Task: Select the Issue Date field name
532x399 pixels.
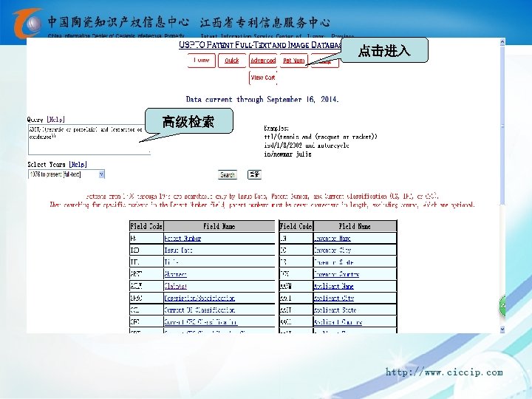Action: pyautogui.click(x=179, y=250)
